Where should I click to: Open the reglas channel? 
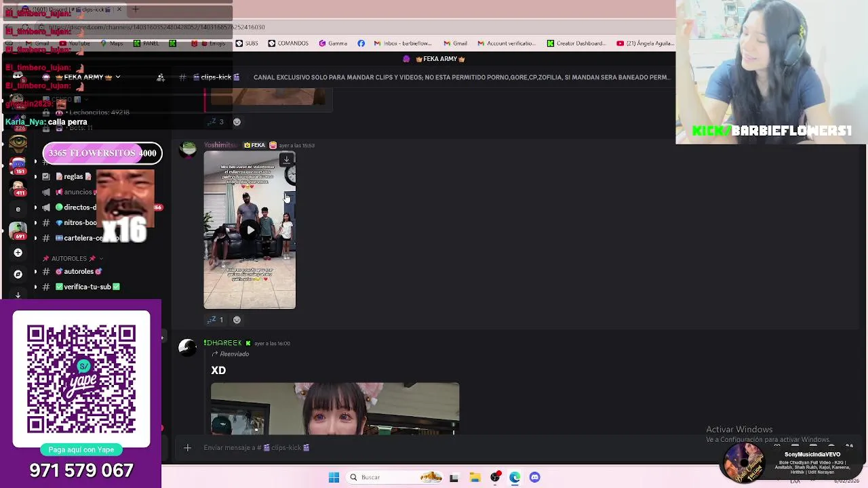68,176
